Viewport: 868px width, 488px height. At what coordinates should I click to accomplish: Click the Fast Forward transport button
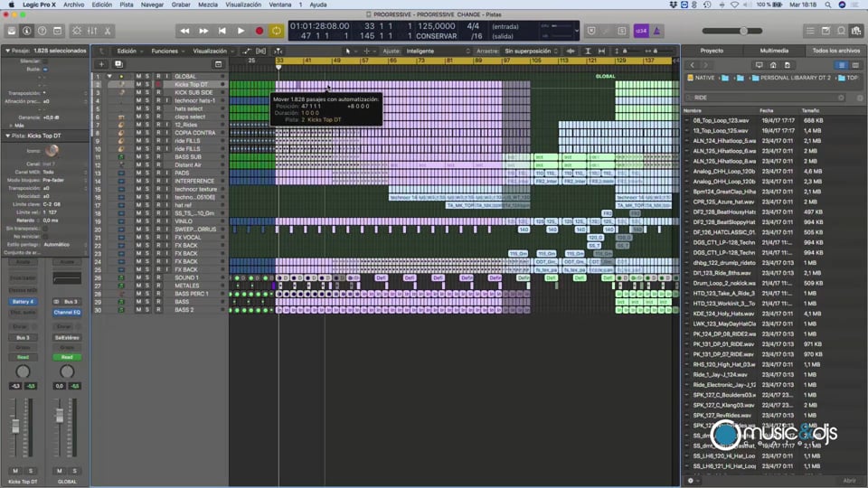(x=203, y=31)
